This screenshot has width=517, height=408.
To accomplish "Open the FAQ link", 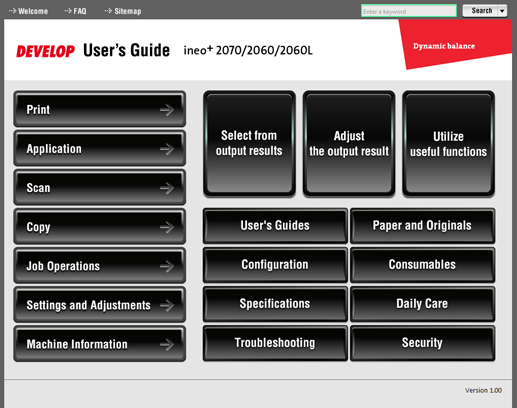I will (75, 11).
